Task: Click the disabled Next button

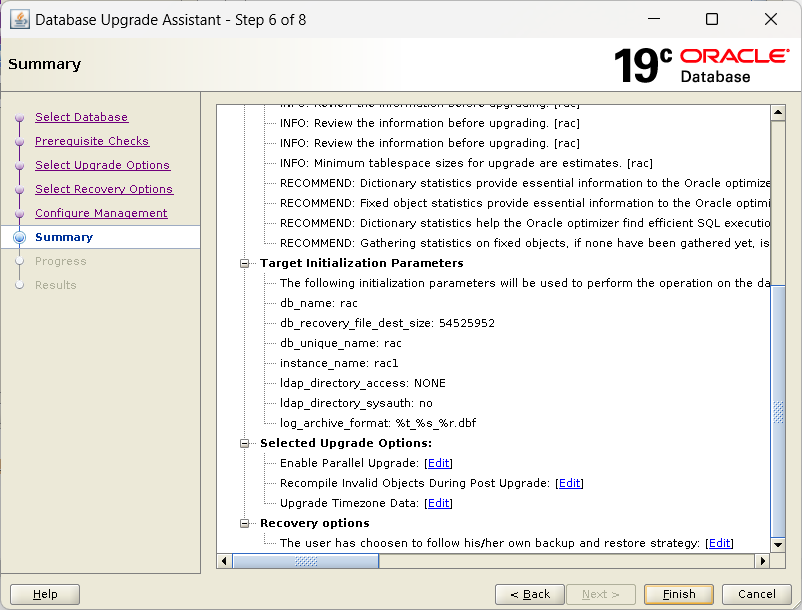Action: pyautogui.click(x=600, y=594)
